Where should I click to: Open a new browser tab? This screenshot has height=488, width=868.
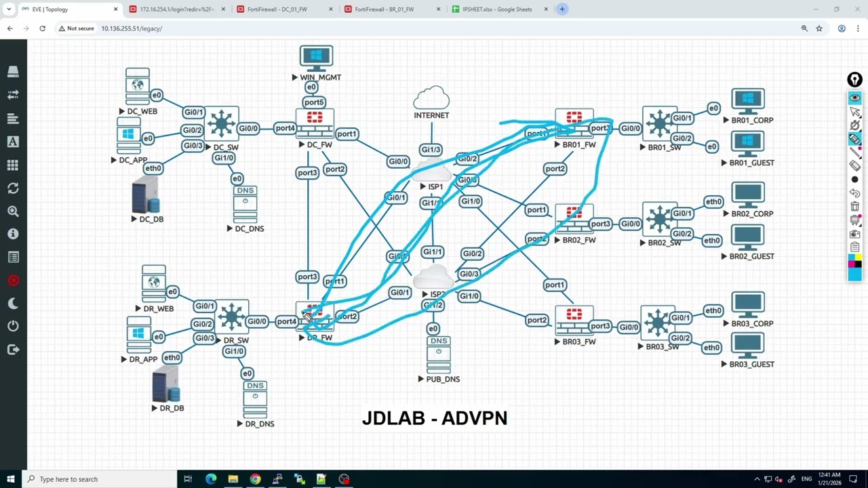562,9
